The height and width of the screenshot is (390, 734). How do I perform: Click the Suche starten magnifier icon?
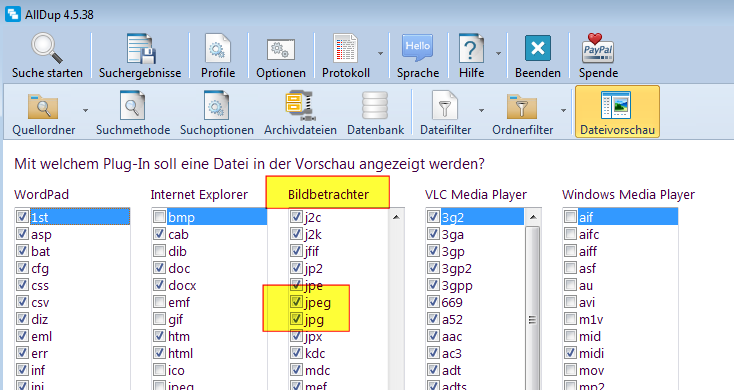click(x=47, y=48)
